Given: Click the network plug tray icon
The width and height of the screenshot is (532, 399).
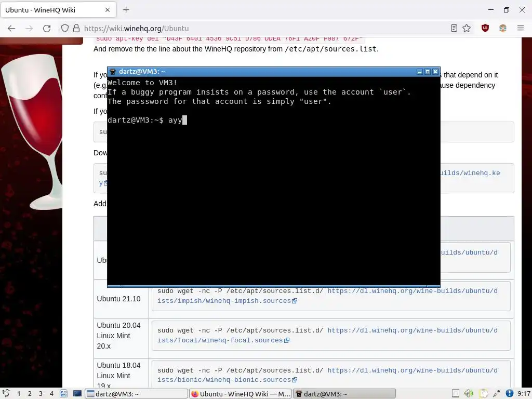Looking at the screenshot, I should [x=496, y=394].
